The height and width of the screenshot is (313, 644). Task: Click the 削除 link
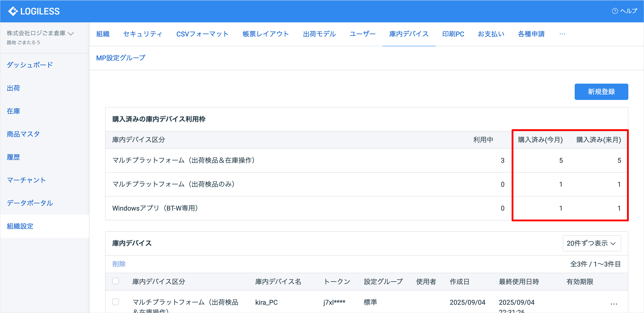[119, 264]
